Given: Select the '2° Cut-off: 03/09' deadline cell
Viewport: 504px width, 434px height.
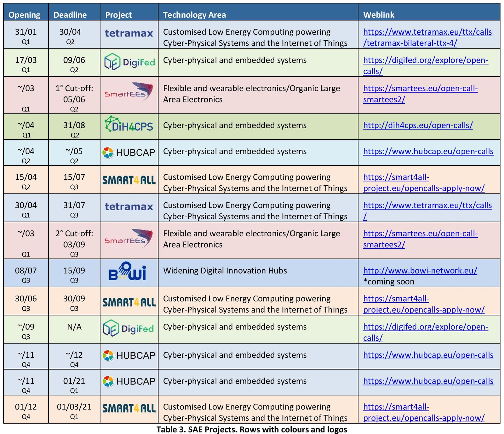Looking at the screenshot, I should (x=74, y=240).
